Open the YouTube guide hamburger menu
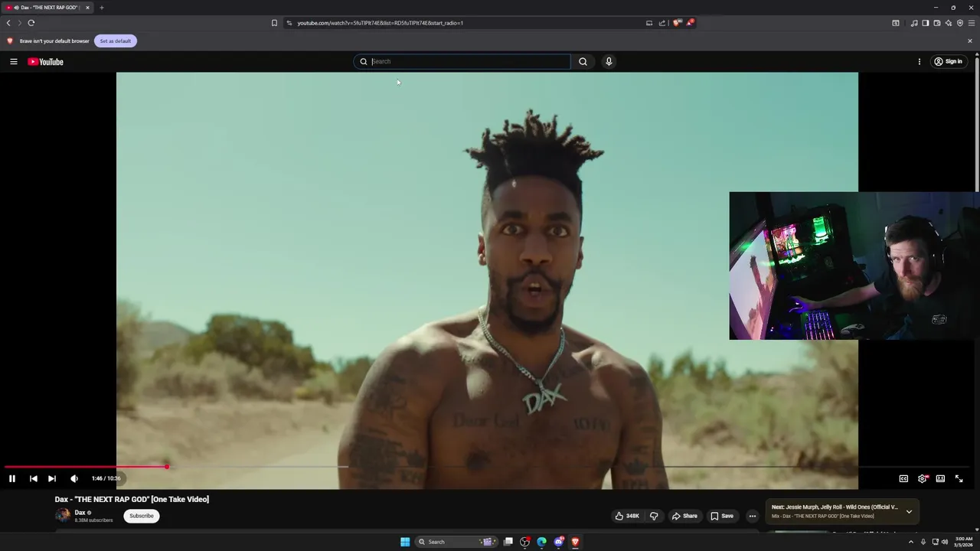 click(x=13, y=61)
